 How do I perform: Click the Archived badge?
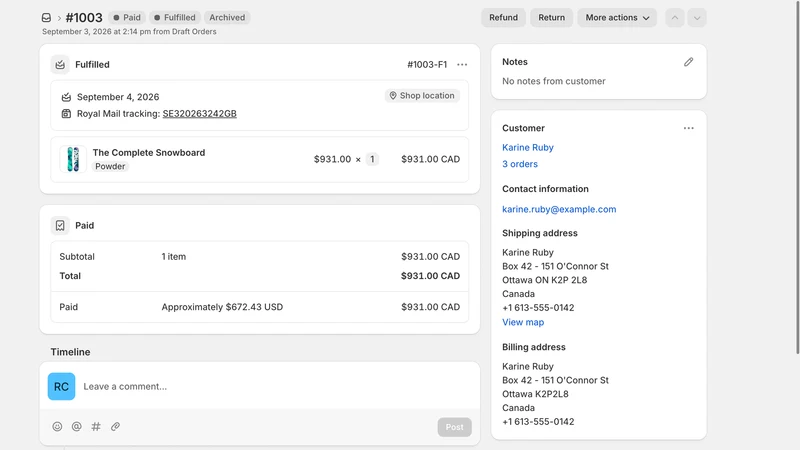coord(227,18)
